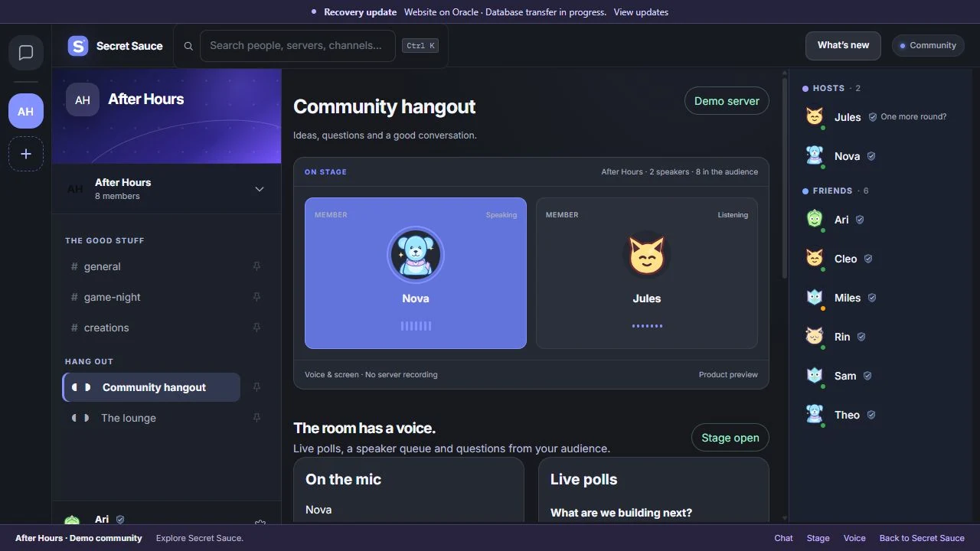This screenshot has height=551, width=980.
Task: Click the Stage link in footer
Action: (x=818, y=538)
